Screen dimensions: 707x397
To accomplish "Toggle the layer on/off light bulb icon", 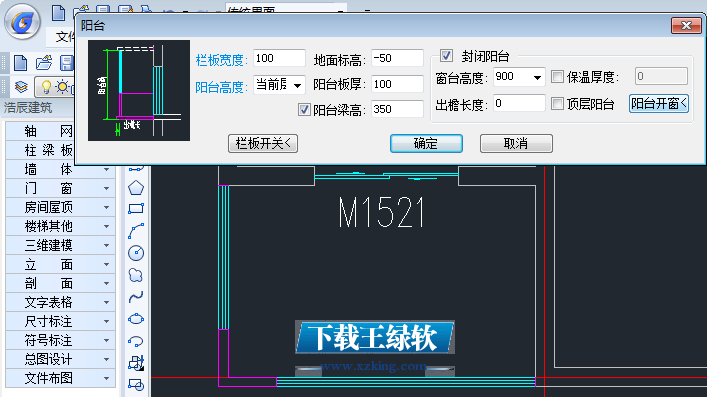I will click(x=46, y=87).
